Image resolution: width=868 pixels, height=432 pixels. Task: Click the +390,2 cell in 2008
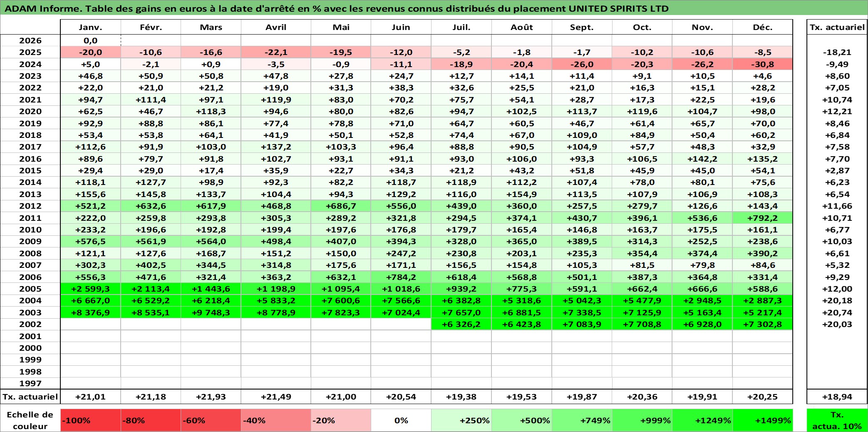(762, 253)
